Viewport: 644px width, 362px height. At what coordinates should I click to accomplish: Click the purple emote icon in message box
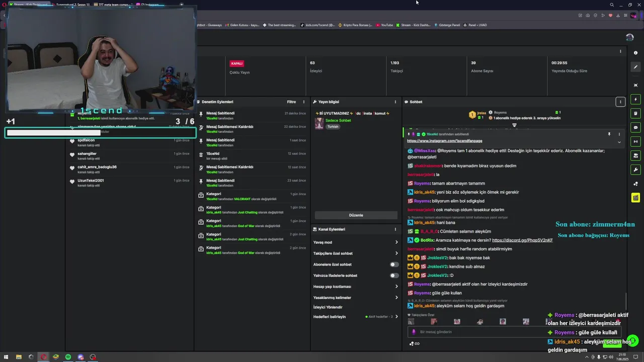(x=414, y=332)
